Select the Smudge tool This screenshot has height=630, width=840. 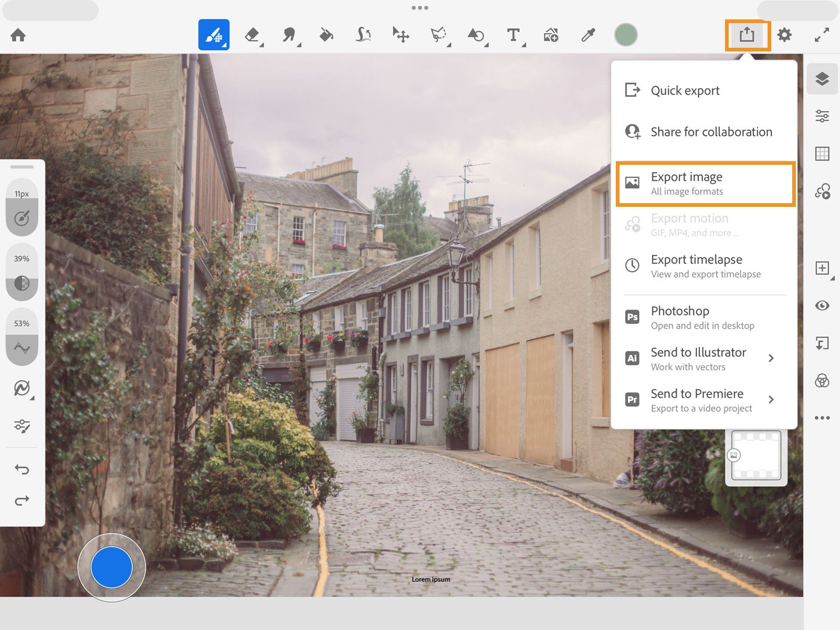[289, 35]
